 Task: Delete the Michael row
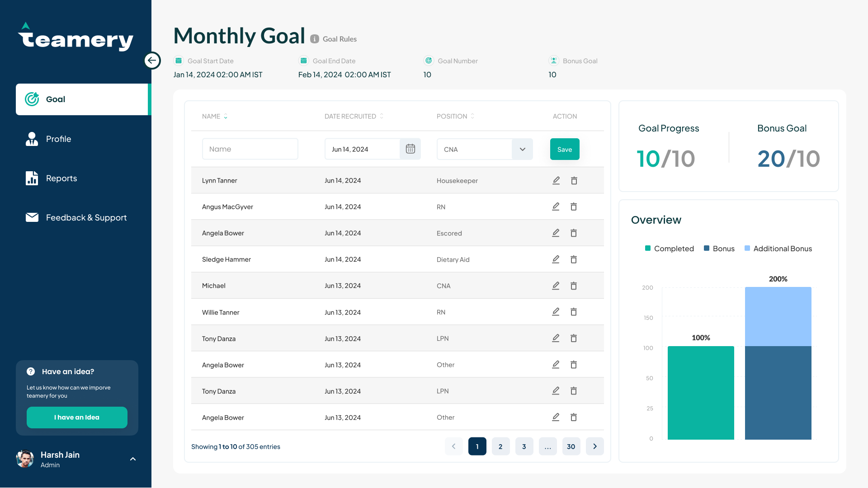pyautogui.click(x=574, y=286)
